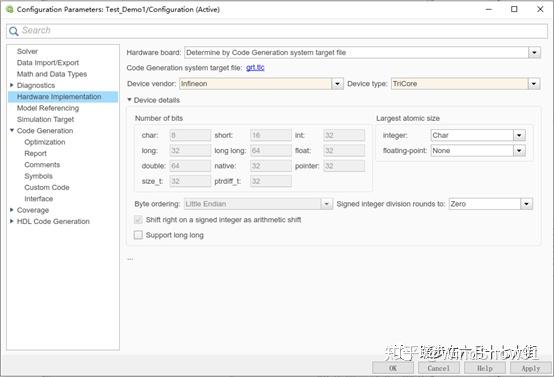Image resolution: width=554 pixels, height=377 pixels.
Task: Click the long long bits field
Action: [271, 151]
